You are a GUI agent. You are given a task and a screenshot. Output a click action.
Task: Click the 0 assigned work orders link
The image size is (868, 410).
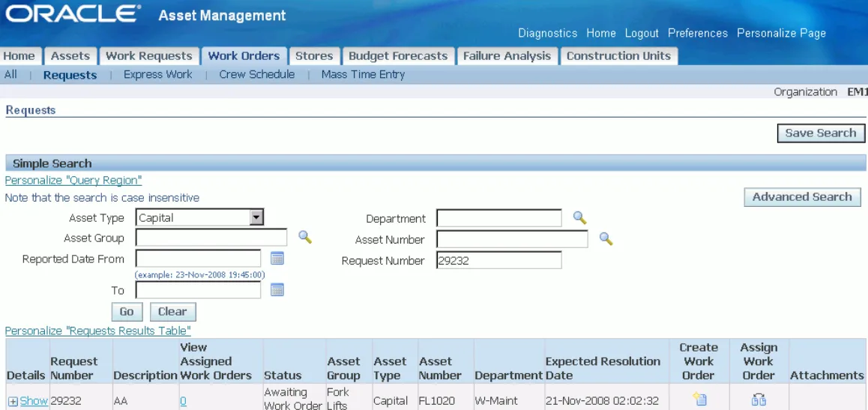click(183, 401)
